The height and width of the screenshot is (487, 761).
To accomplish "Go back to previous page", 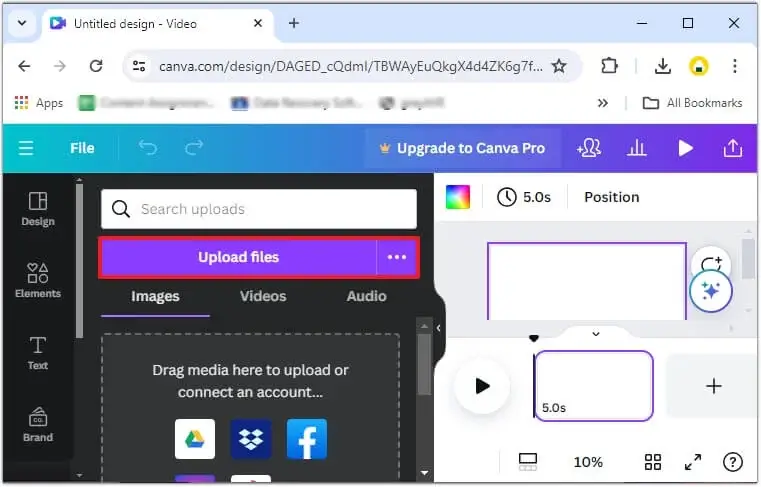I will 24,66.
